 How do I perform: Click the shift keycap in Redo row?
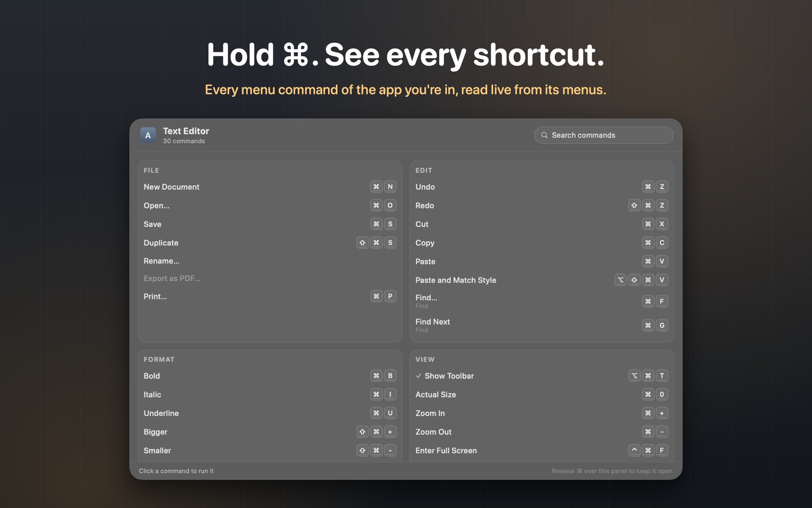[634, 205]
